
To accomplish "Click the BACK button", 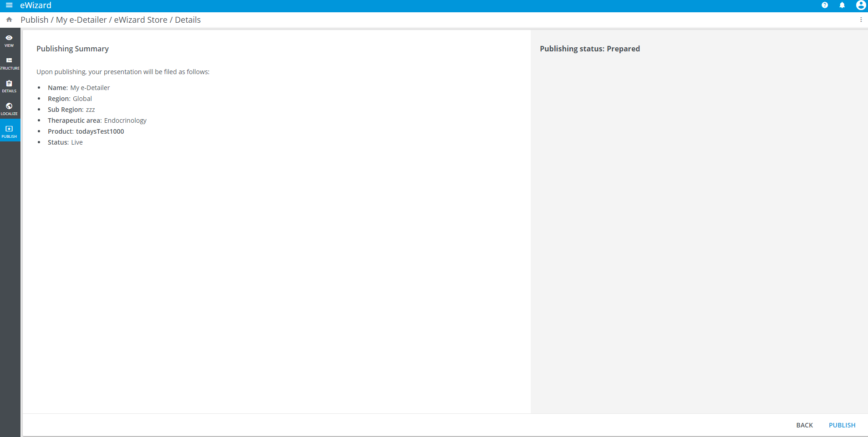I will click(x=804, y=425).
